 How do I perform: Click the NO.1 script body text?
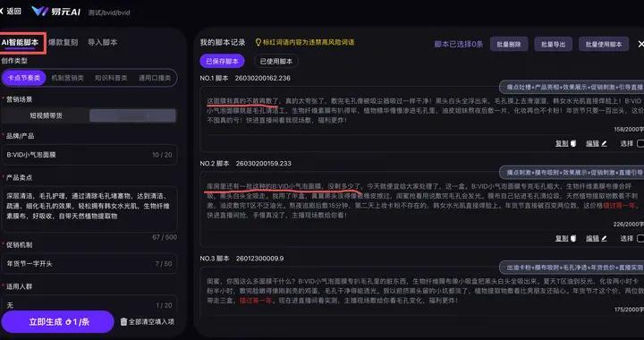(424, 110)
